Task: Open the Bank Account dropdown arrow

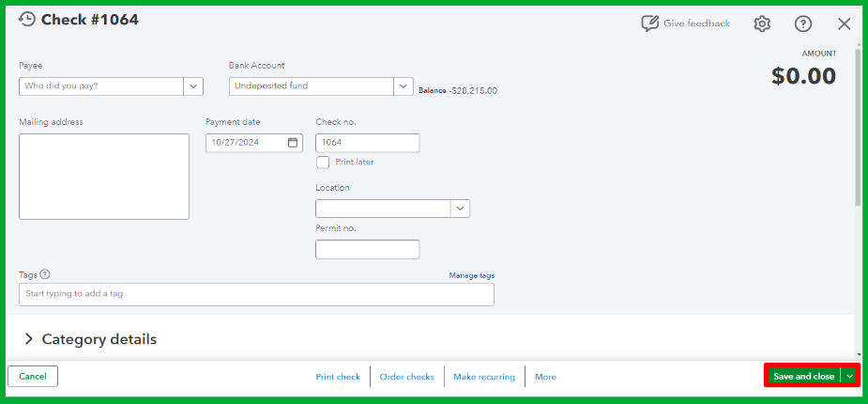Action: coord(403,86)
